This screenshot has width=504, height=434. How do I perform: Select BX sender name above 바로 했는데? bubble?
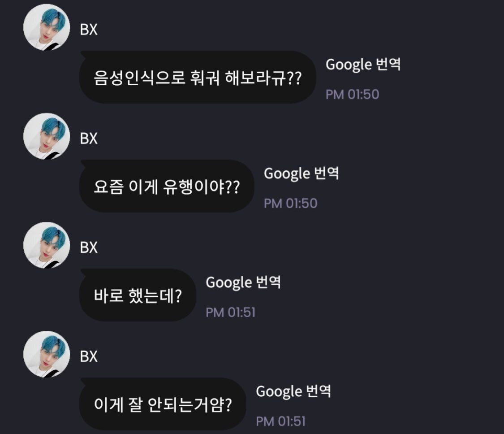[x=89, y=247]
